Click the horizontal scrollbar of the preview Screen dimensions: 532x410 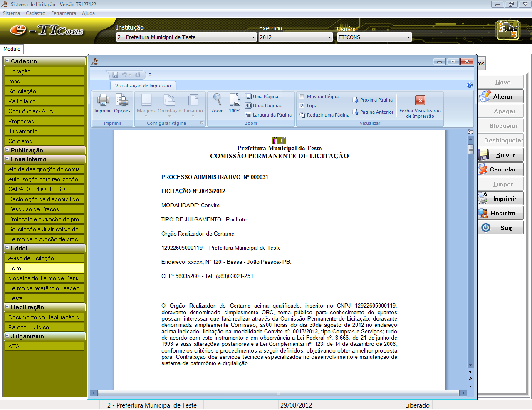pyautogui.click(x=278, y=393)
